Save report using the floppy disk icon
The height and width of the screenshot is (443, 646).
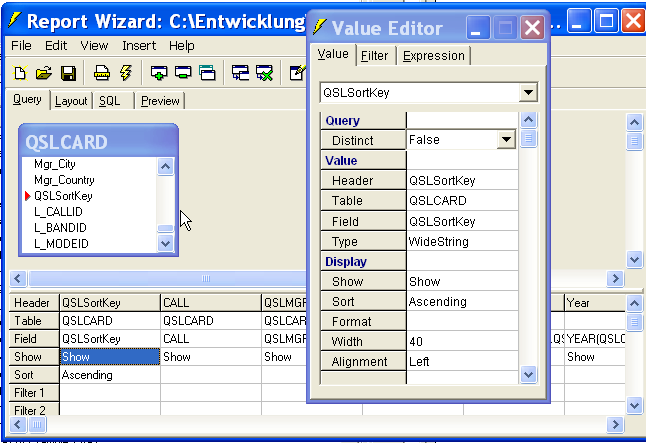[x=68, y=72]
